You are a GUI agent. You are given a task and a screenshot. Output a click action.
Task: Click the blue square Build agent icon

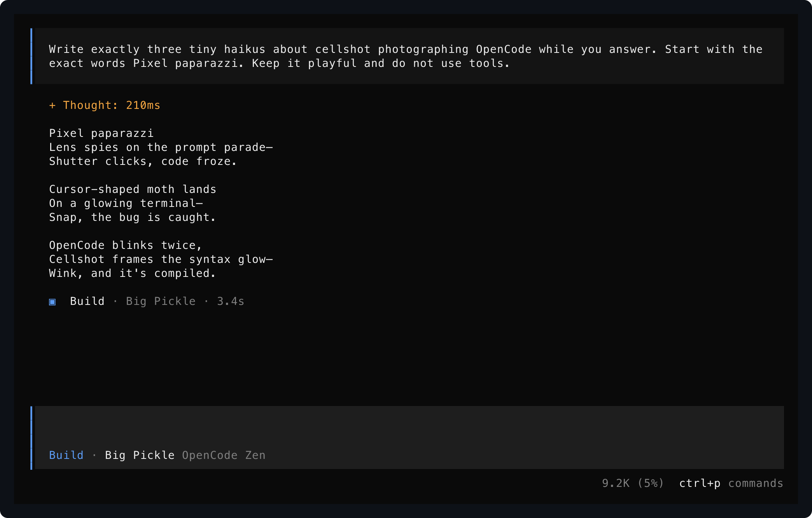52,302
